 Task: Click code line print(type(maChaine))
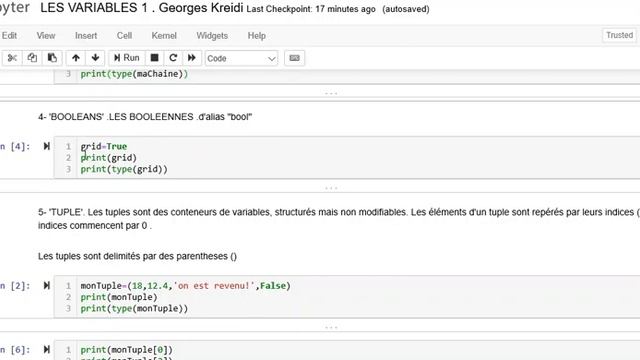pos(134,74)
